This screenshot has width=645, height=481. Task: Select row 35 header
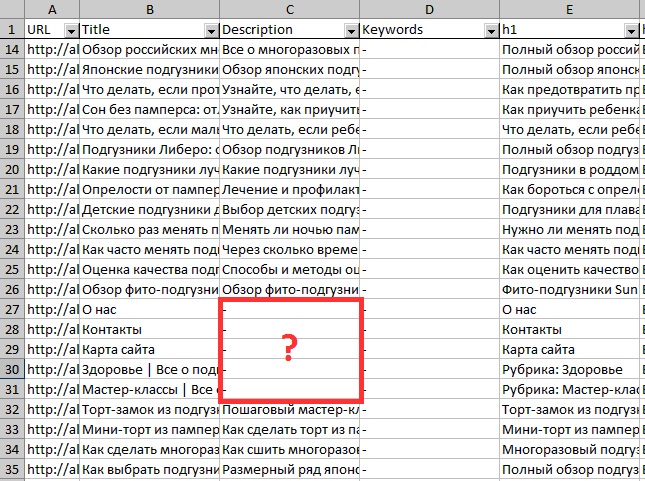coord(12,469)
